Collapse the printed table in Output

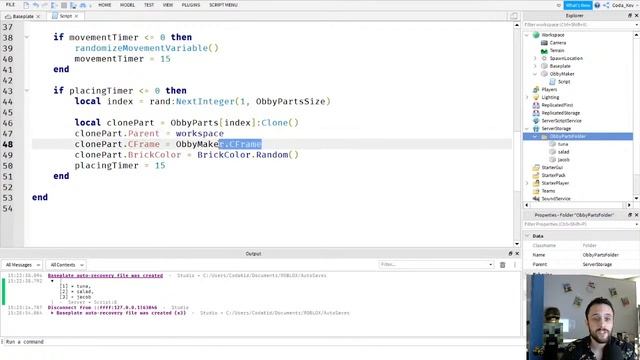click(52, 281)
